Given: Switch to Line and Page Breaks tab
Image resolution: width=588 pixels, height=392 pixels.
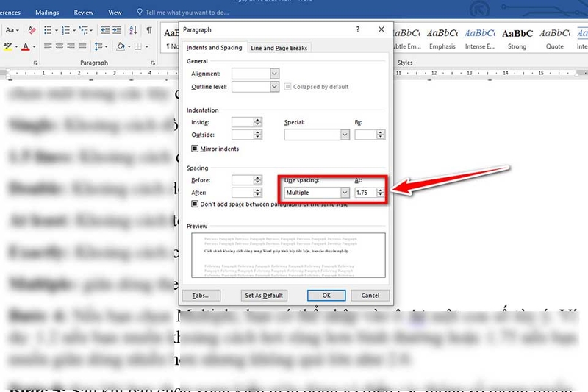Looking at the screenshot, I should [279, 48].
